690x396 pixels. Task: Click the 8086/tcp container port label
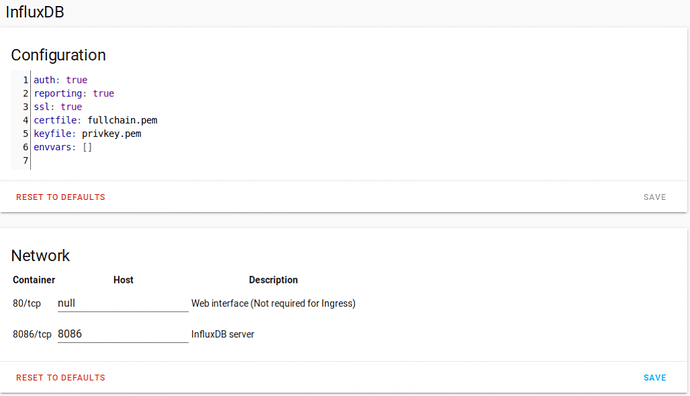tap(32, 334)
